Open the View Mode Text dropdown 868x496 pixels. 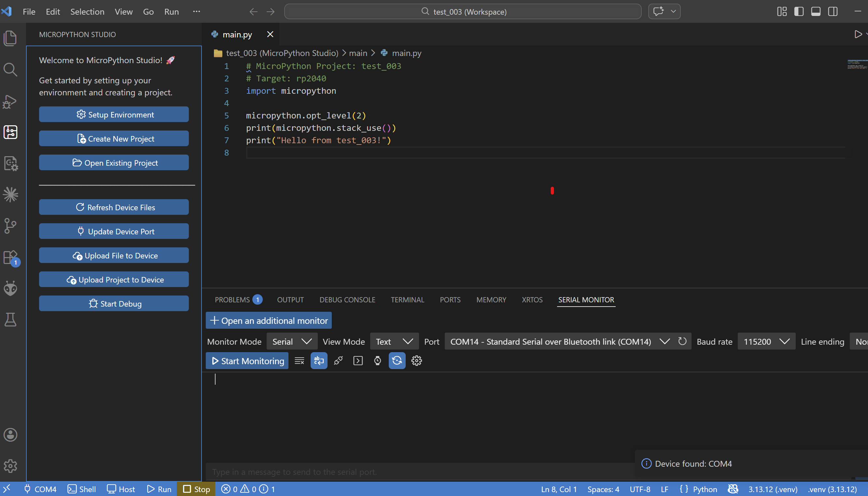pyautogui.click(x=394, y=341)
